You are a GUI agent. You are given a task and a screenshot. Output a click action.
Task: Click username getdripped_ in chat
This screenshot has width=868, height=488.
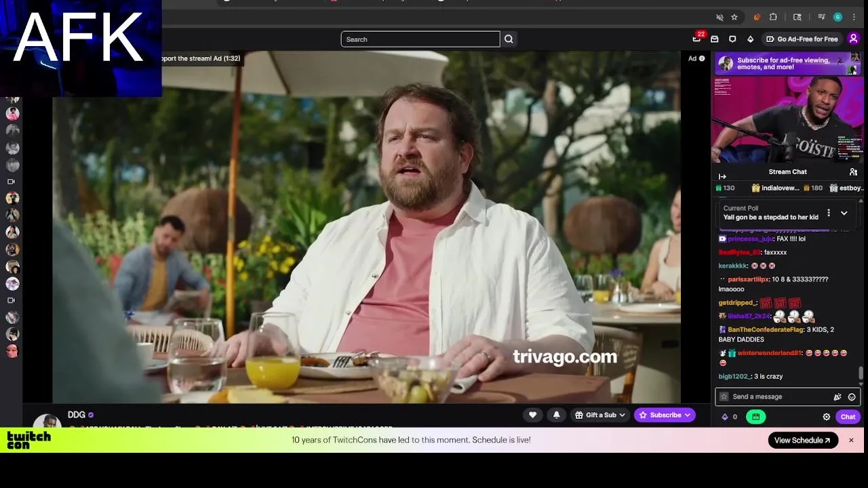coord(737,303)
